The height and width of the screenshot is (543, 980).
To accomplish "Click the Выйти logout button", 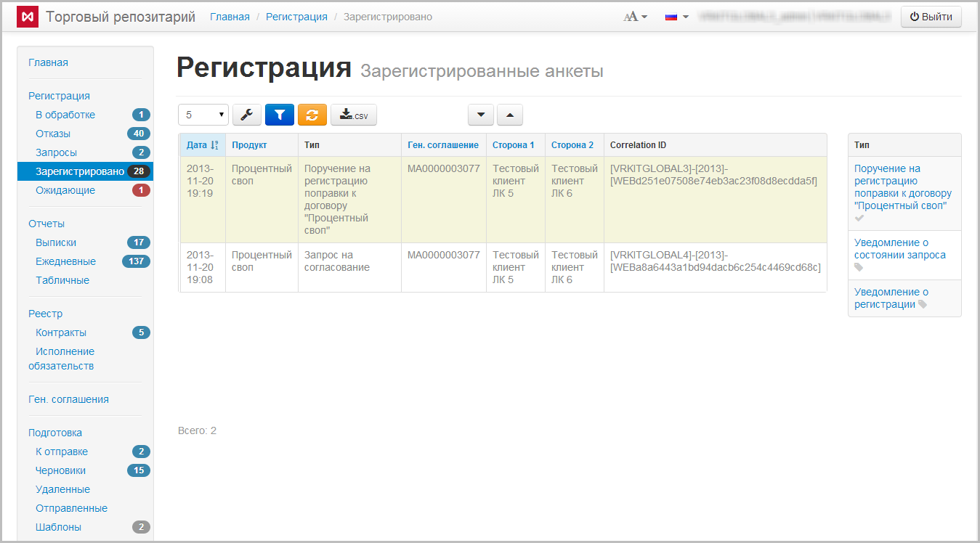I will tap(931, 17).
